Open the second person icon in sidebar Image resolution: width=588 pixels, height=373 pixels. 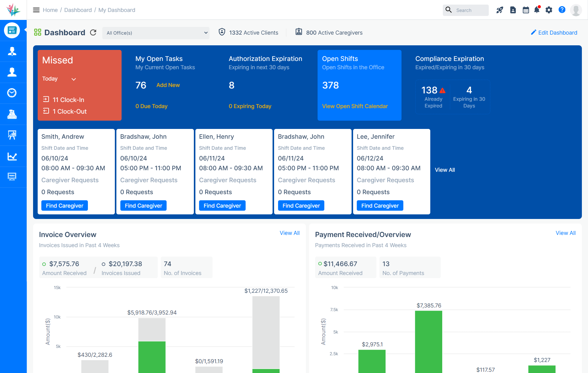tap(12, 51)
